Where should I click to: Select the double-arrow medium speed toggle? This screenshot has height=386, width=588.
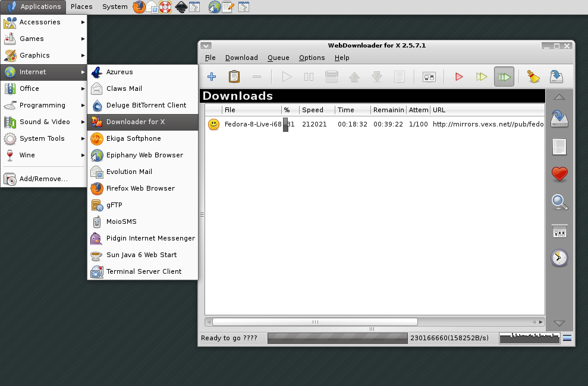click(482, 77)
